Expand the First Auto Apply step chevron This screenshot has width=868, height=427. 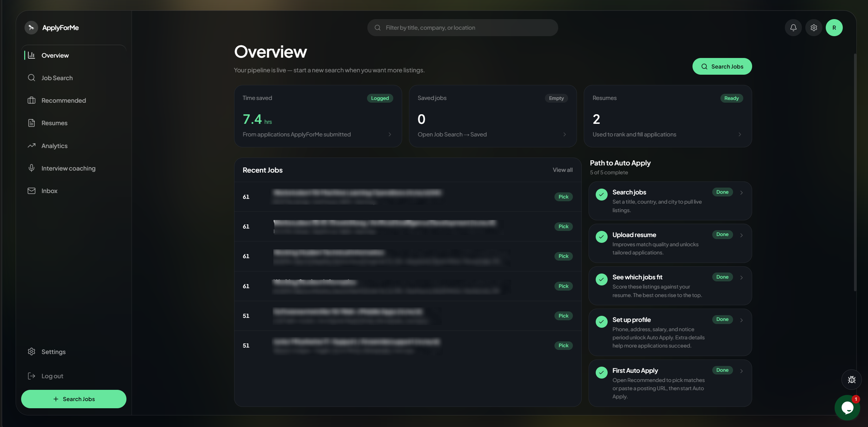(741, 371)
